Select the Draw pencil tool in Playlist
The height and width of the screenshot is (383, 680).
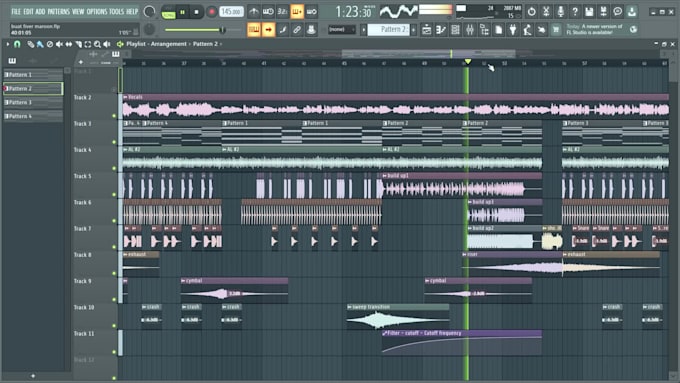tap(30, 44)
